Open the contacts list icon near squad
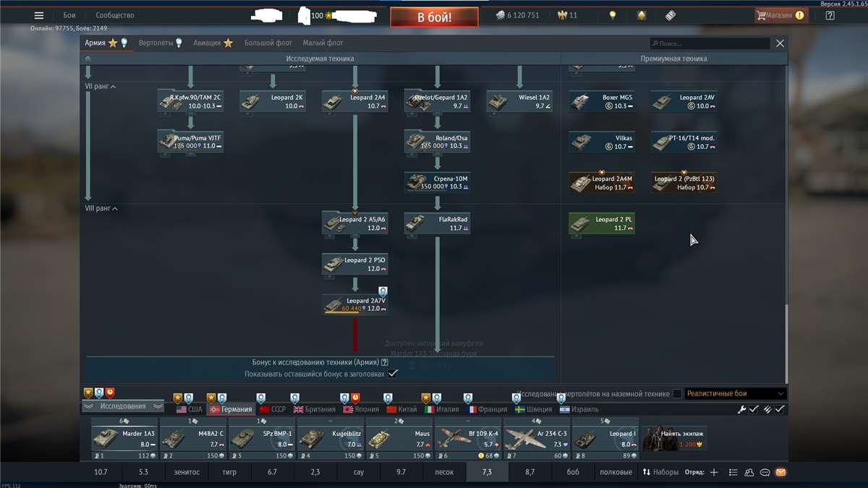The width and height of the screenshot is (868, 488). (749, 472)
